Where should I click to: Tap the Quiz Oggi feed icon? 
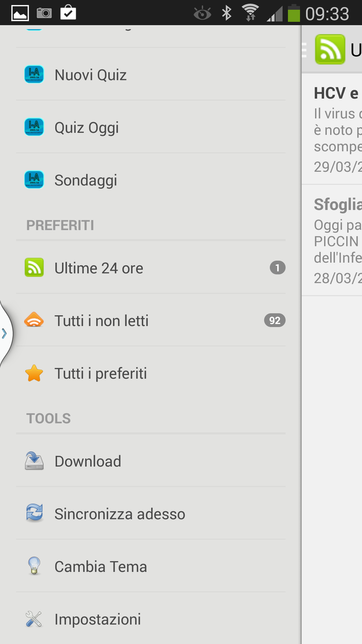point(34,127)
